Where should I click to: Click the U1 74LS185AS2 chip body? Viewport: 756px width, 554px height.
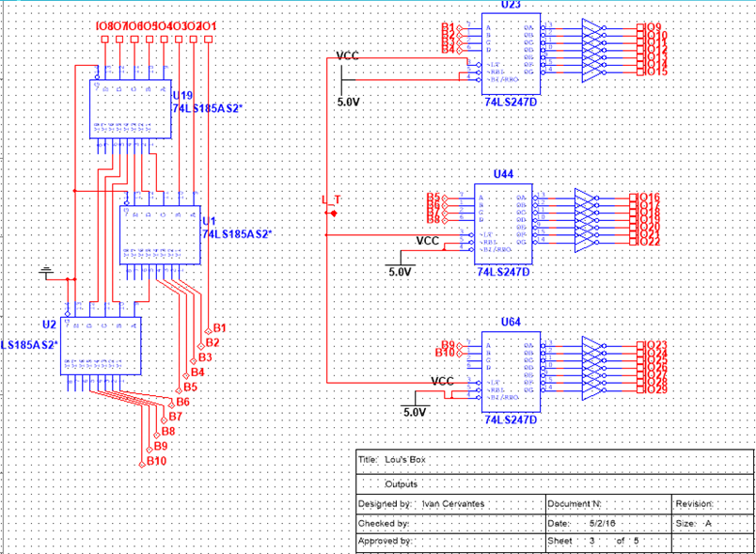[158, 233]
